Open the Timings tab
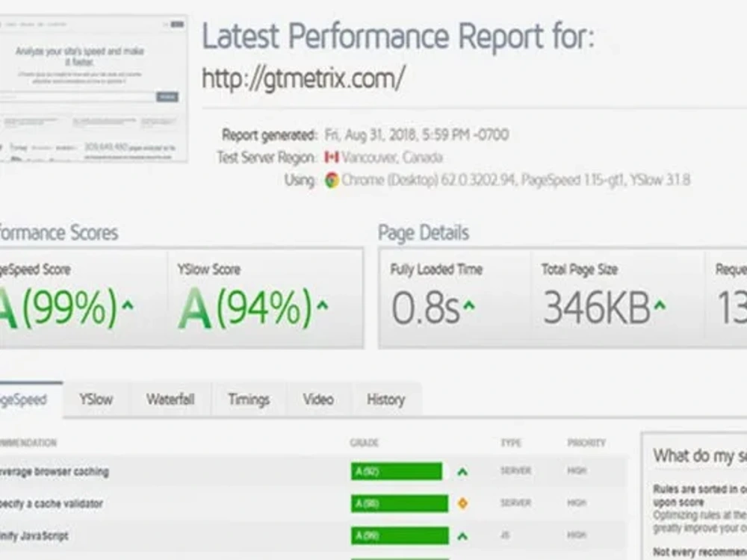The width and height of the screenshot is (747, 560). point(249,400)
